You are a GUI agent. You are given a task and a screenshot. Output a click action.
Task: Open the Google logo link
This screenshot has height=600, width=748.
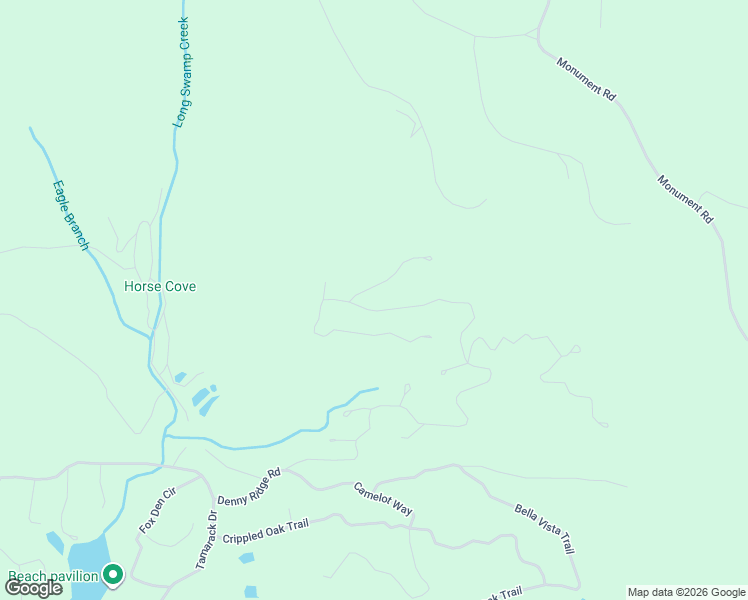[33, 588]
